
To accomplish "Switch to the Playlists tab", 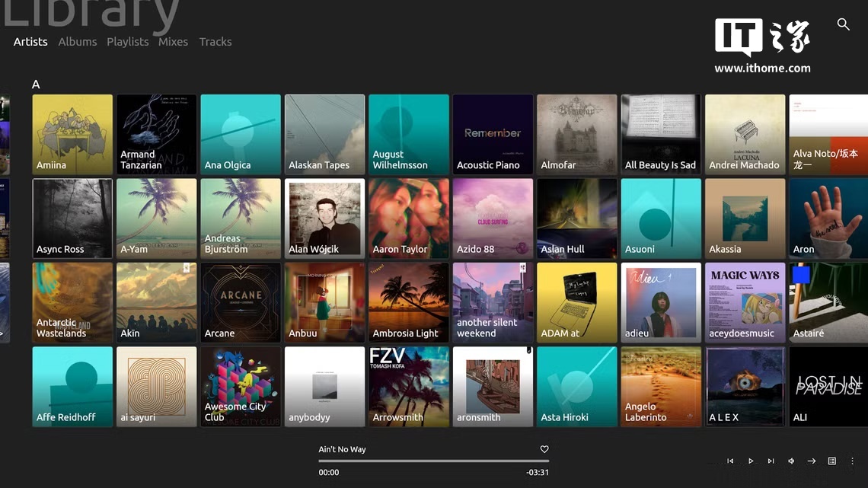I will pyautogui.click(x=127, y=42).
